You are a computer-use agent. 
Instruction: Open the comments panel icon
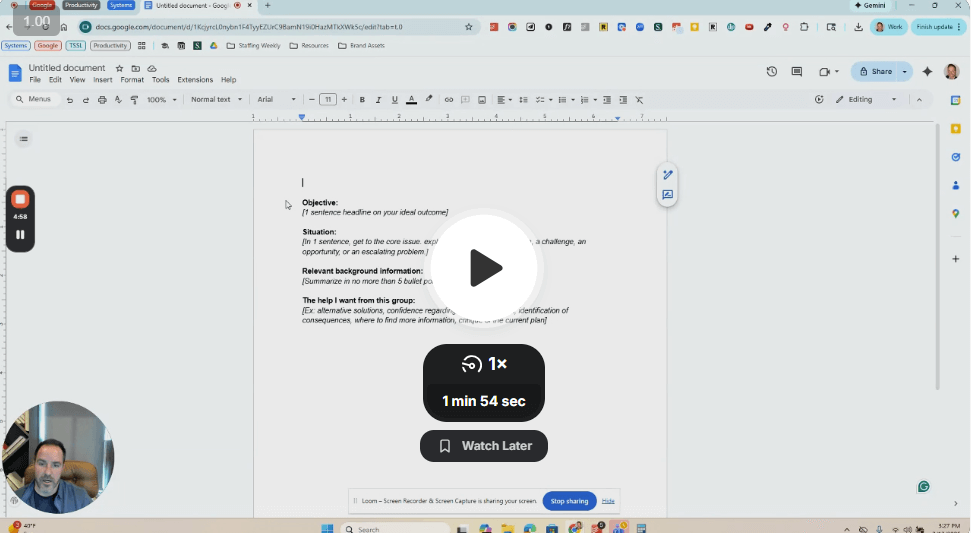(797, 72)
